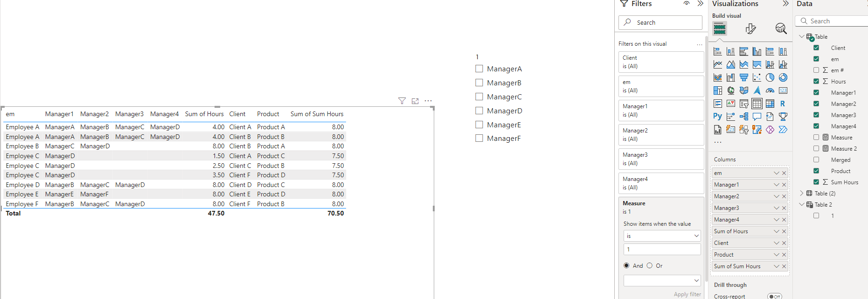The width and height of the screenshot is (868, 299).
Task: Open the 'Sum of Hours' column chevron menu
Action: click(x=777, y=231)
